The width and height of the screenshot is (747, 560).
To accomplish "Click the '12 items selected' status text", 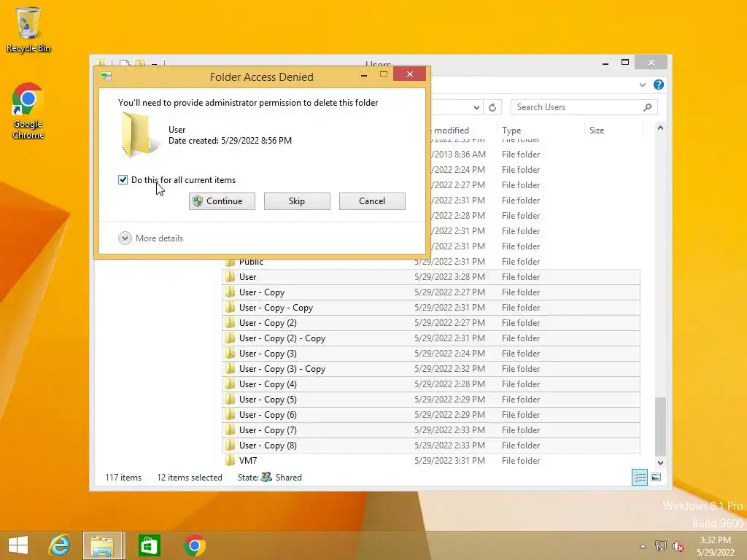I will tap(190, 477).
